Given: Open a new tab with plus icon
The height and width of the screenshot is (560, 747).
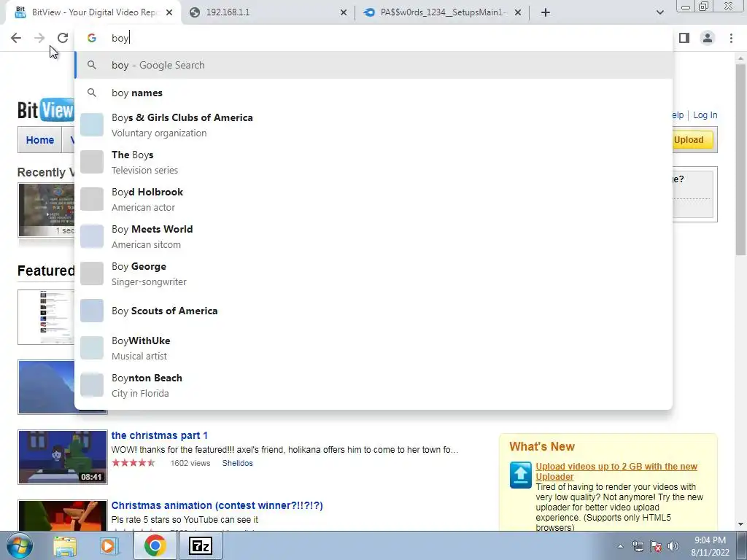Looking at the screenshot, I should click(546, 12).
